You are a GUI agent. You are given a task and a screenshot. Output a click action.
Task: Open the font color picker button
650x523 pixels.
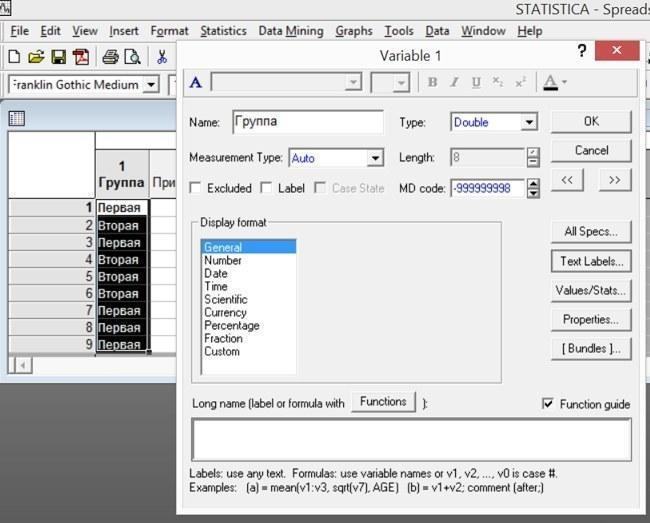point(555,82)
